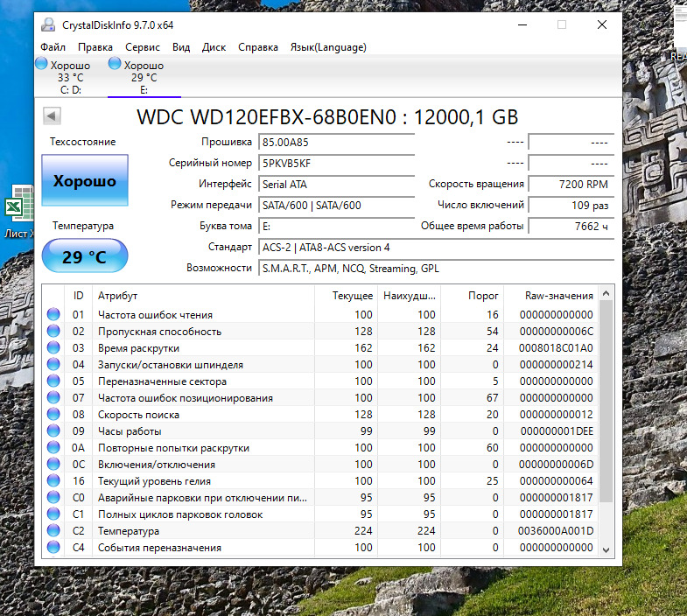Click the CrystalDiskInfo title bar app icon
Screen dimensions: 687x616
coord(48,24)
